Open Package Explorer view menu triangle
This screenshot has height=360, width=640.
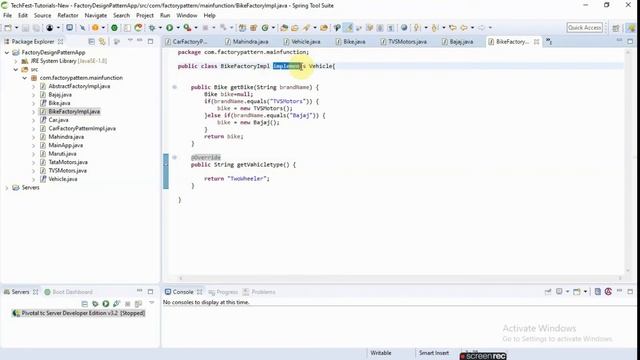pyautogui.click(x=130, y=40)
